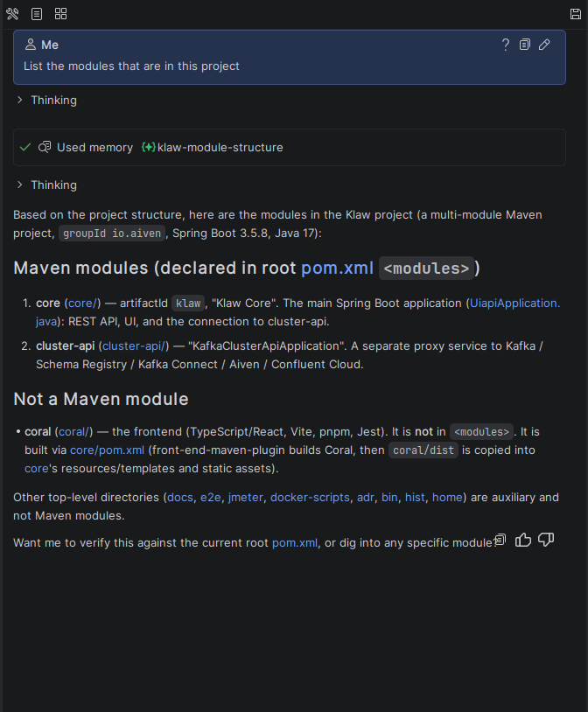
Task: Click the green braces icon before klaw-module-structure
Action: (149, 147)
